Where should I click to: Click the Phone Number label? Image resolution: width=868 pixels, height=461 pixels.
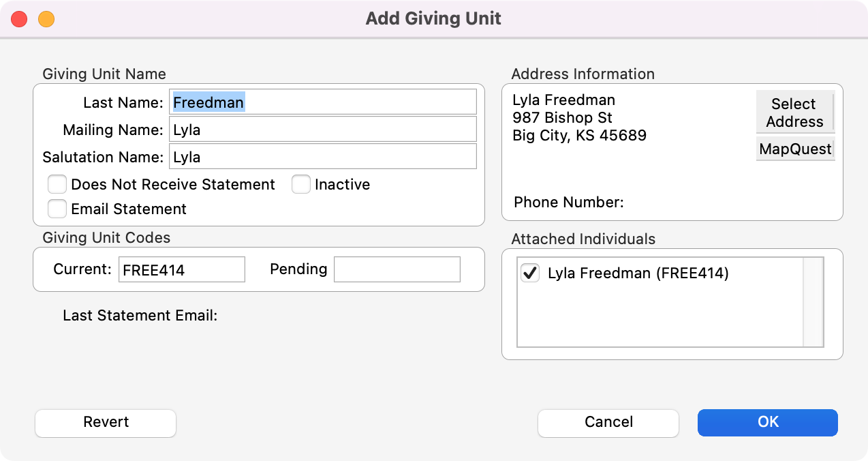[568, 203]
